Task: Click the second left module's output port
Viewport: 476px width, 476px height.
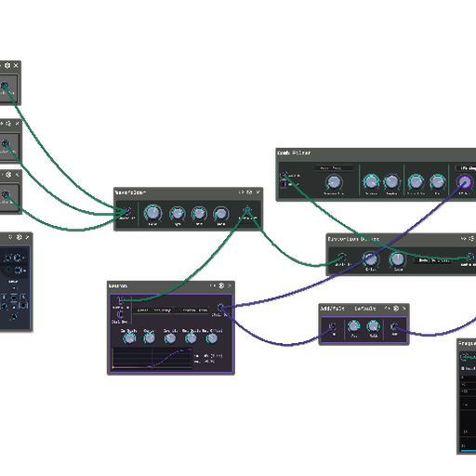Action: pyautogui.click(x=6, y=143)
